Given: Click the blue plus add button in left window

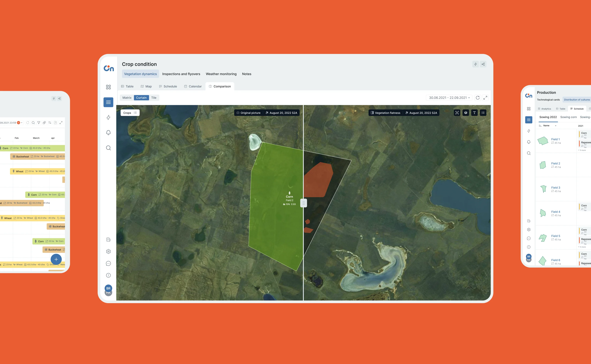Looking at the screenshot, I should pyautogui.click(x=56, y=259).
